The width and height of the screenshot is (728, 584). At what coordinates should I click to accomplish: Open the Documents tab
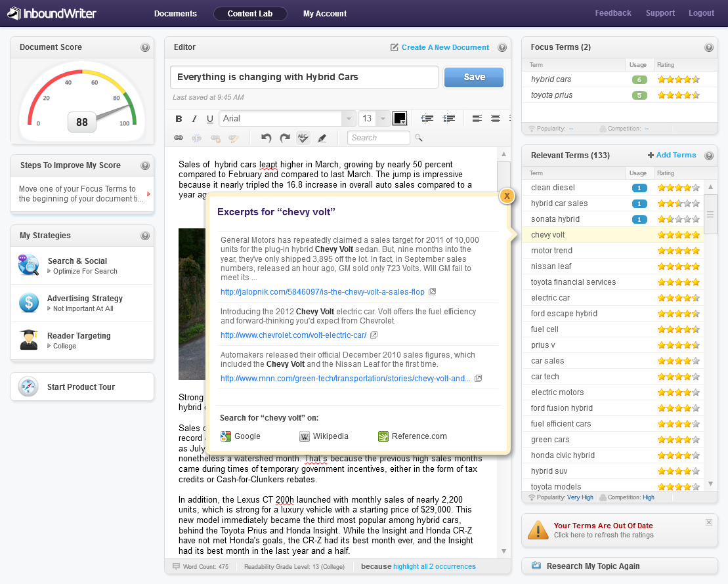175,14
